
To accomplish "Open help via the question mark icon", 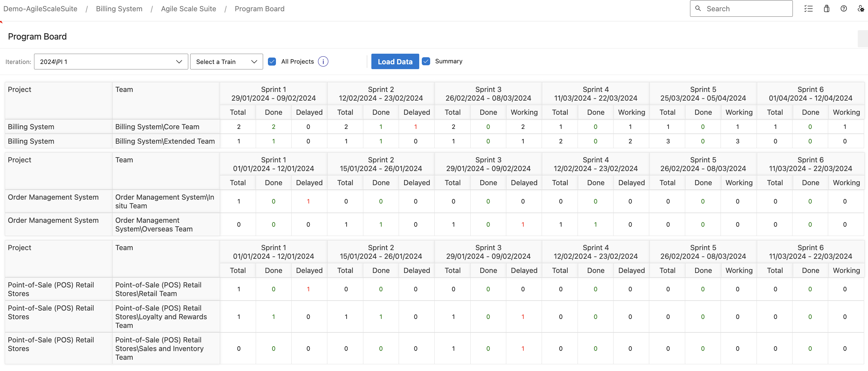I will (844, 8).
